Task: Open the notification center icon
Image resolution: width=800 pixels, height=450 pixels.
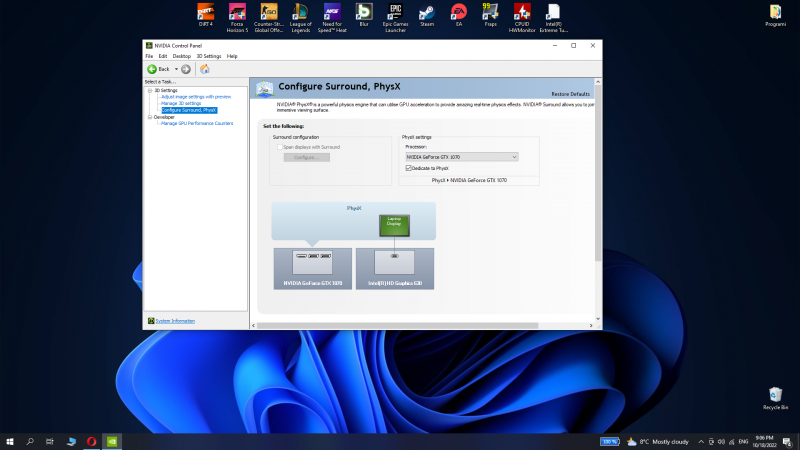Action: pyautogui.click(x=787, y=442)
